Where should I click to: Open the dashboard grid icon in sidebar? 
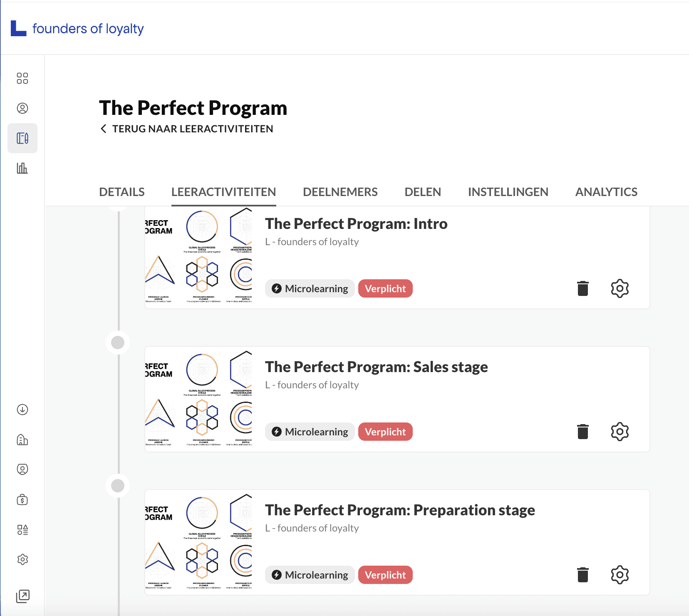(22, 78)
